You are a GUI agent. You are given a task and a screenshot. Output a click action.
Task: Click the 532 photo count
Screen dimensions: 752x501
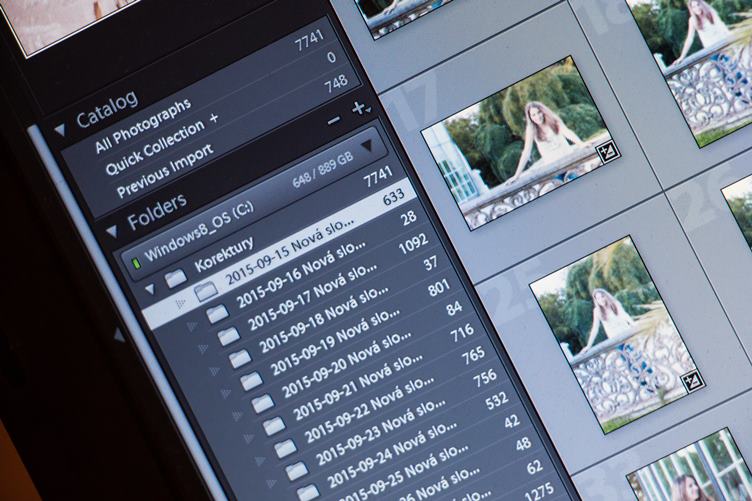pyautogui.click(x=496, y=401)
